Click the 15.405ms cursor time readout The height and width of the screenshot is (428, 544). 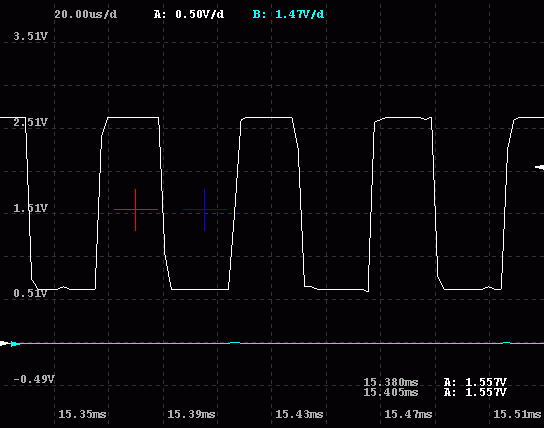391,392
